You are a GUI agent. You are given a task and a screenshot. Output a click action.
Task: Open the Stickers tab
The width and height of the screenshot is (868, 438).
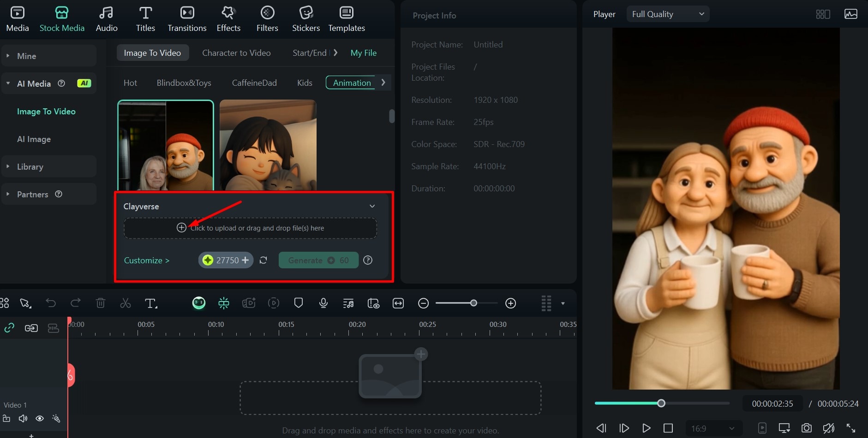point(306,20)
